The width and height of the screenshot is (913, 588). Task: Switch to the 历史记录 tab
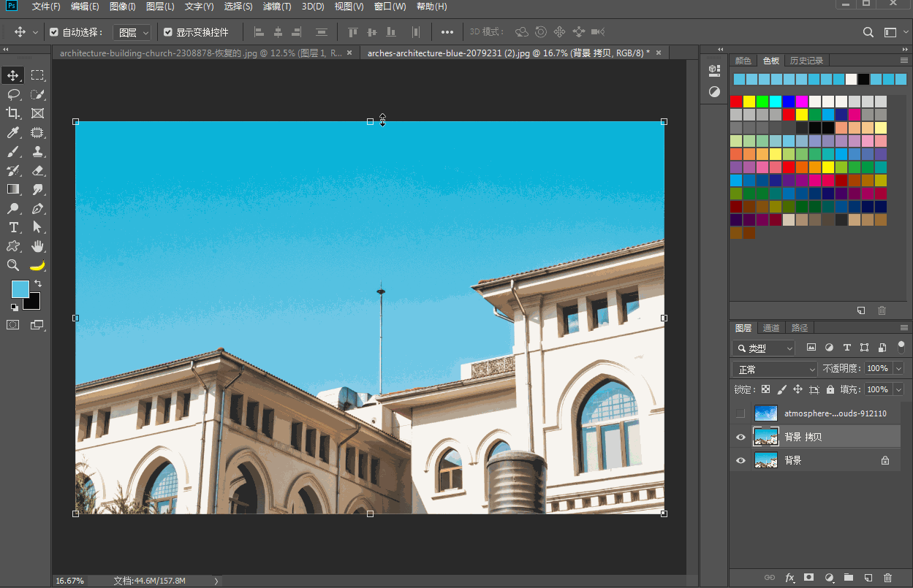click(806, 60)
